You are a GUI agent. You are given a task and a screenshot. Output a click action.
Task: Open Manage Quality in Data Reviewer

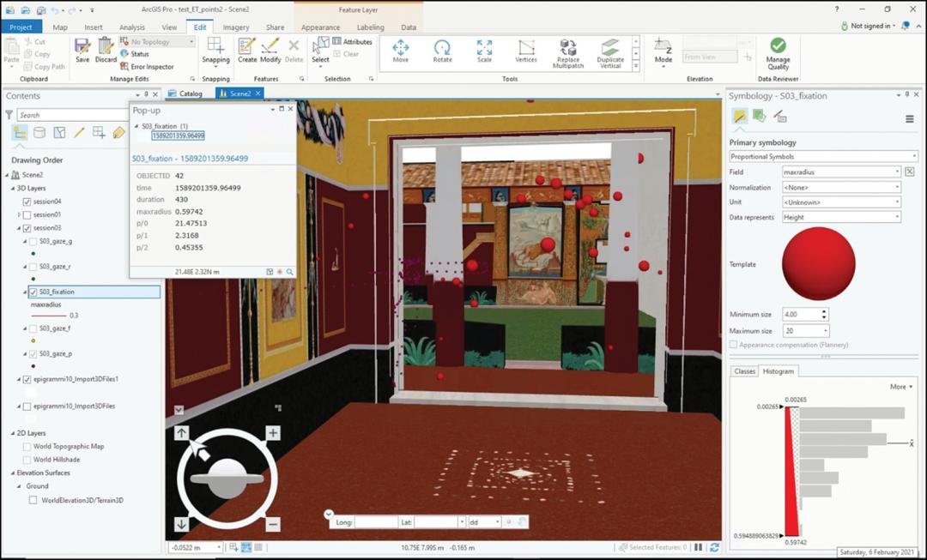click(x=778, y=51)
